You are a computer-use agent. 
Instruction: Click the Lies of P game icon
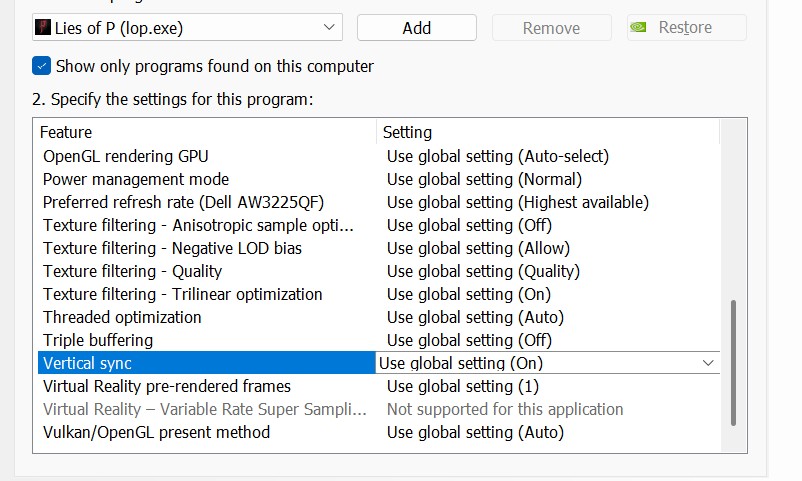[42, 27]
